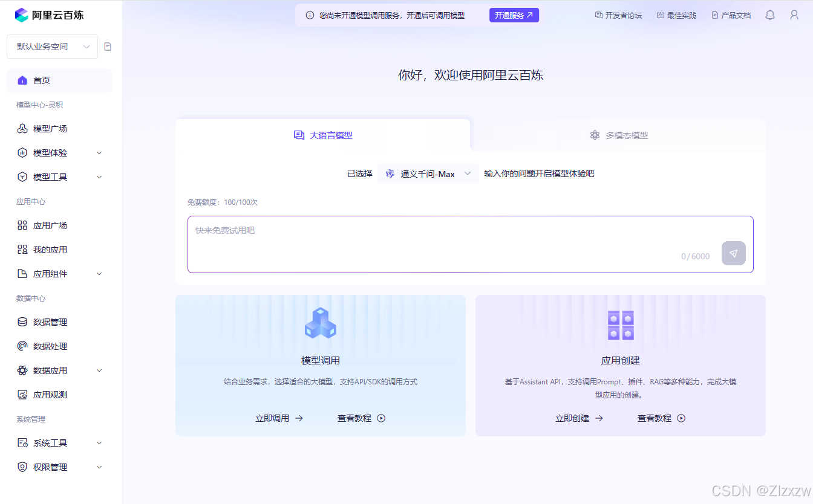
Task: Click the send message paper-plane button
Action: pos(734,253)
